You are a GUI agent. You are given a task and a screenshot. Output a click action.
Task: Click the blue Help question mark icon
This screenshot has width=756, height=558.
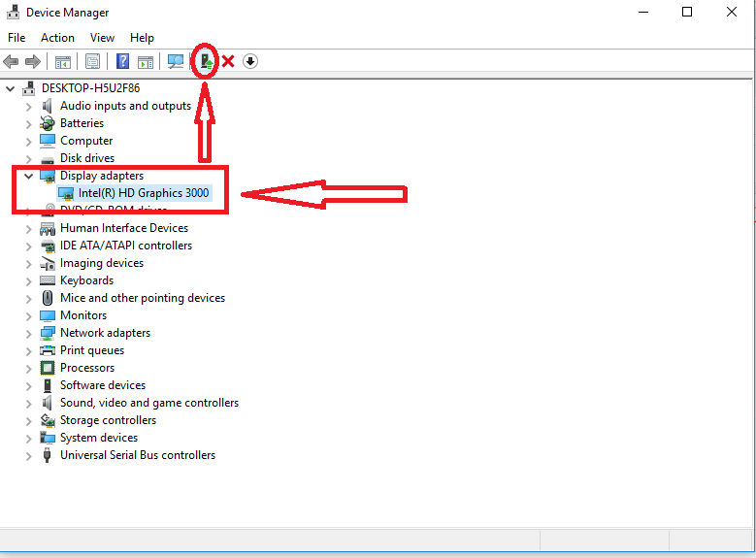tap(123, 61)
